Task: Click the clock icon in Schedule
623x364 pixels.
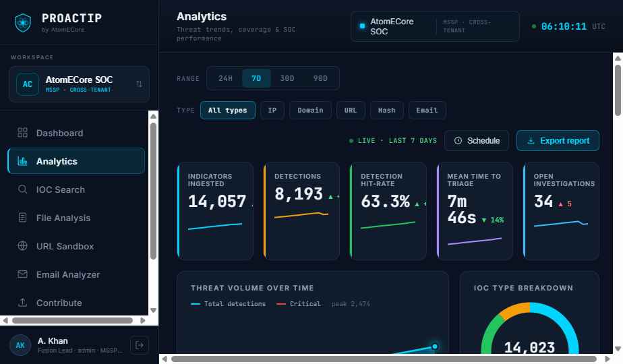Action: 458,141
